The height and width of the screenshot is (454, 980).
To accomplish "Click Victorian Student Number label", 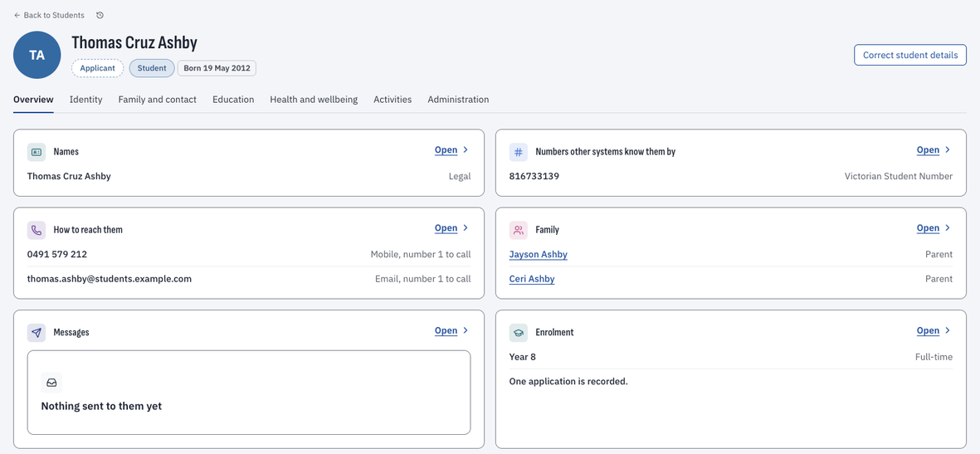I will 899,176.
